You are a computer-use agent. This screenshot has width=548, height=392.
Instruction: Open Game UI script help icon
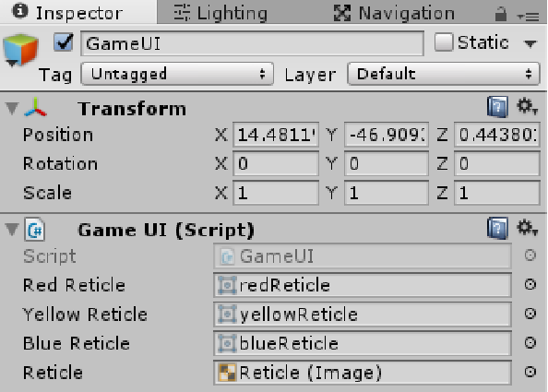pos(497,228)
